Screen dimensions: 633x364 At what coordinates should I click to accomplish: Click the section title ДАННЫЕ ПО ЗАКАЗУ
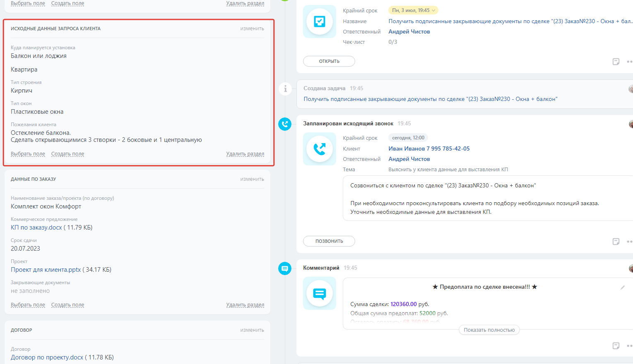(x=33, y=179)
